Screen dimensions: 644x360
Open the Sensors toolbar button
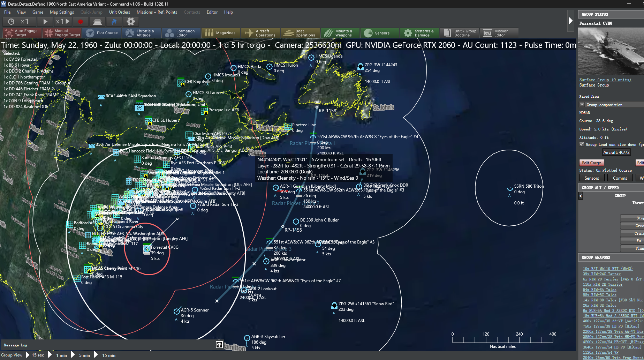point(381,33)
